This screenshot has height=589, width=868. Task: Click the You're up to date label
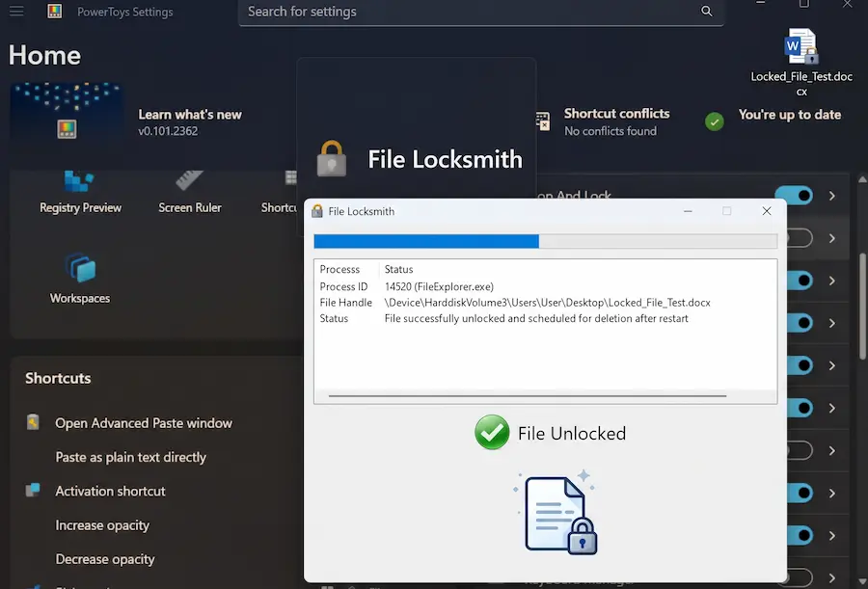pyautogui.click(x=789, y=115)
